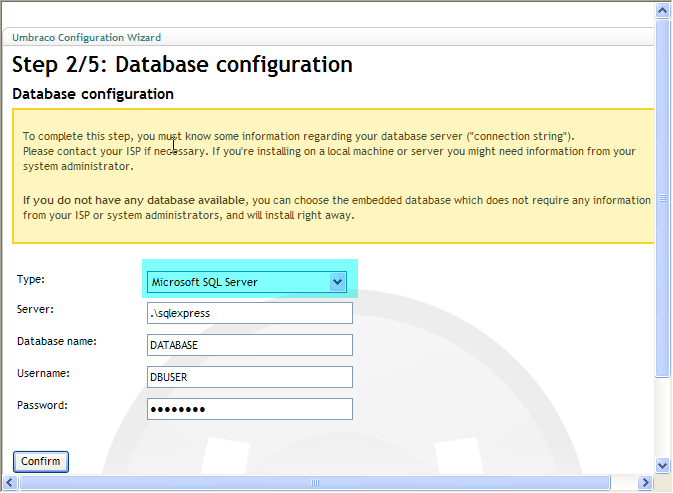This screenshot has width=673, height=493.
Task: Click the 'Database name:' label
Action: (x=57, y=341)
